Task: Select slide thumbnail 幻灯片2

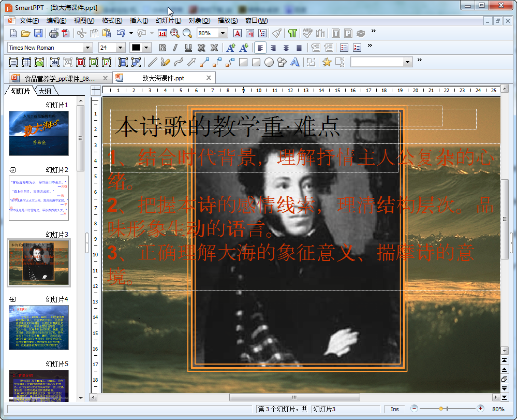Action: pos(39,198)
